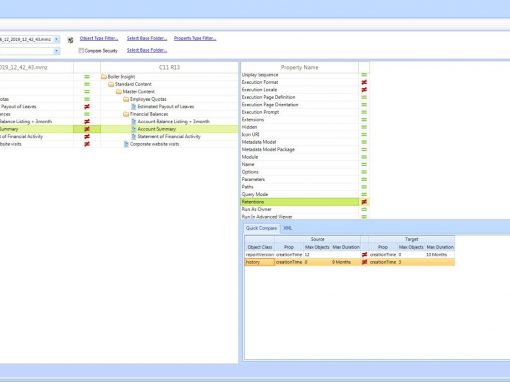Select the Parameters property row
This screenshot has width=510, height=382.
(x=299, y=179)
